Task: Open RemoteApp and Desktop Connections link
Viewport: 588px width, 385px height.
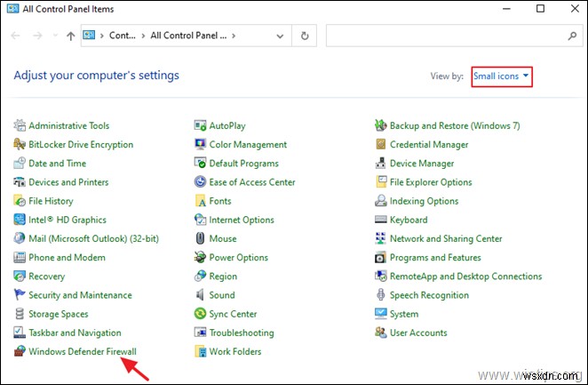Action: pos(466,277)
